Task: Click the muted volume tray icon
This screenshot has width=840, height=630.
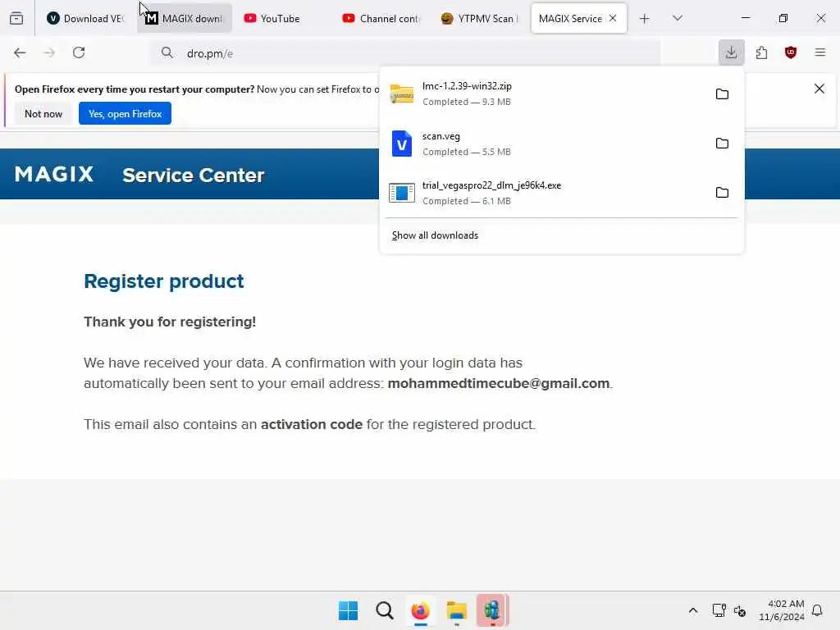Action: tap(740, 610)
